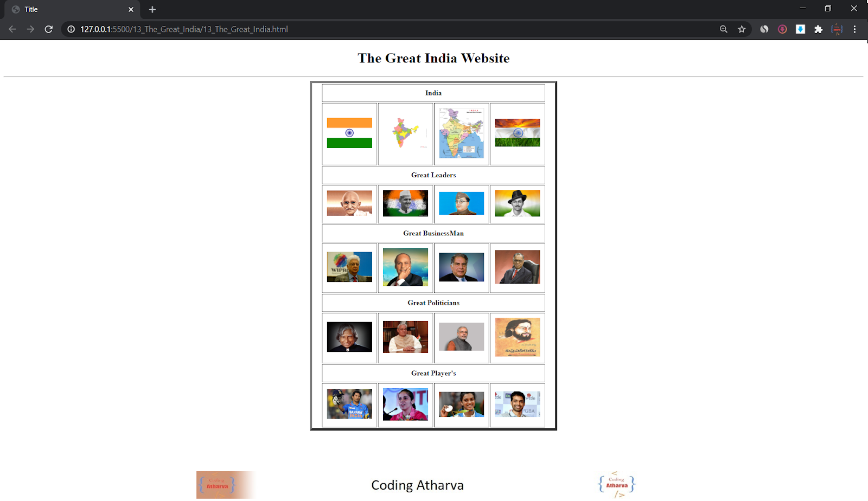Select the Wipro businessman photo
Screen dimensions: 868x501
(x=349, y=267)
